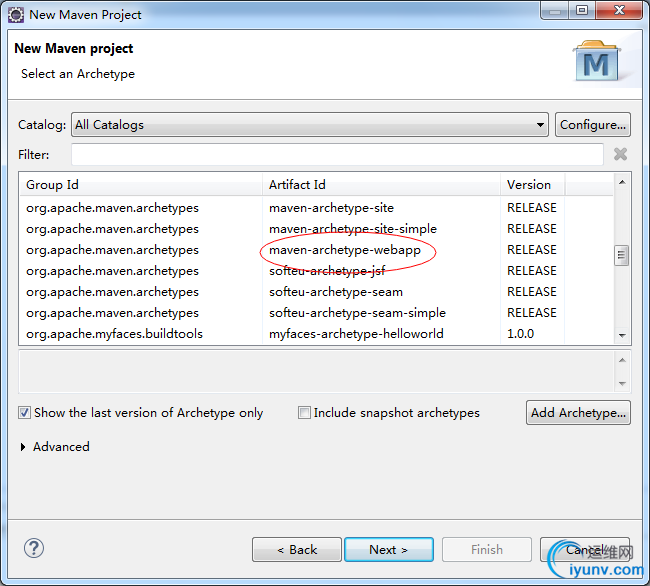Clear the filter with the X icon
The width and height of the screenshot is (650, 586).
click(x=620, y=154)
